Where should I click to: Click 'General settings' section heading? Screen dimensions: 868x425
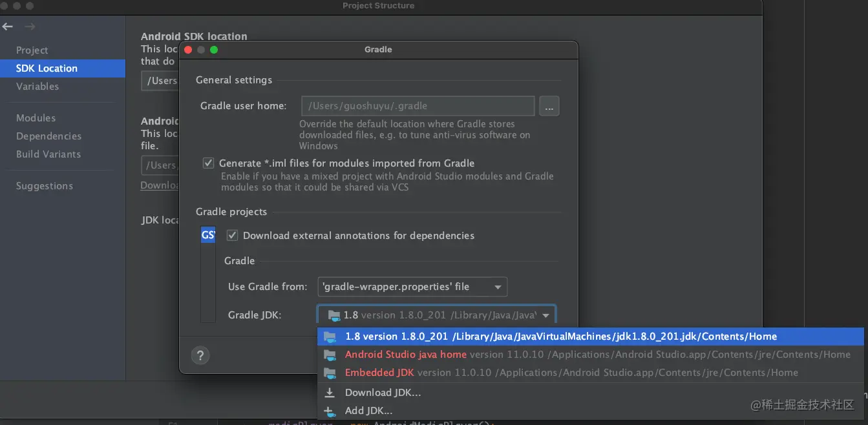pos(234,80)
